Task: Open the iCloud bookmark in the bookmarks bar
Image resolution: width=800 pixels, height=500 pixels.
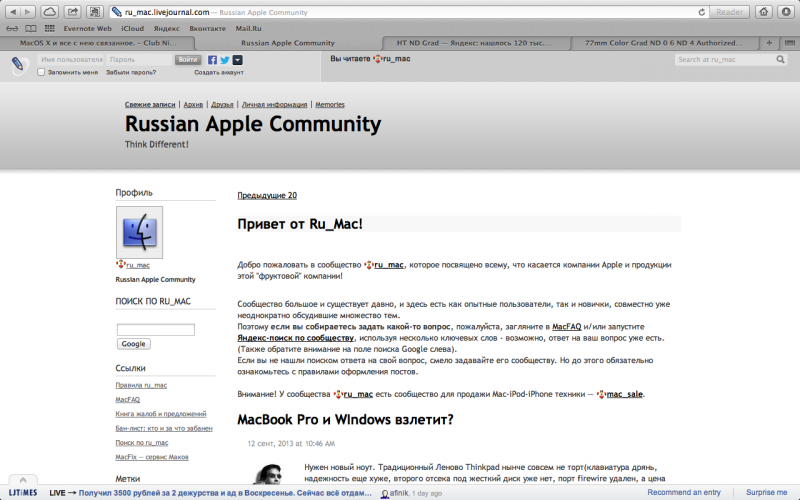Action: pos(133,29)
